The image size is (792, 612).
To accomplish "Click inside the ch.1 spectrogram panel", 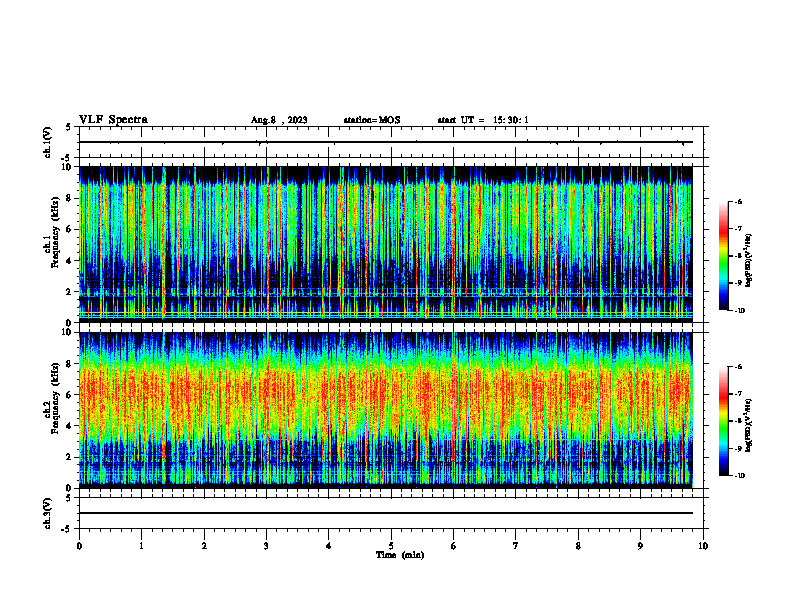I will [386, 244].
